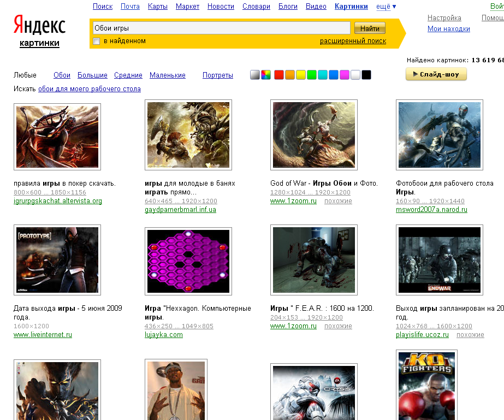The width and height of the screenshot is (504, 420).
Task: Select the grayscale color filter swatch
Action: click(x=255, y=75)
